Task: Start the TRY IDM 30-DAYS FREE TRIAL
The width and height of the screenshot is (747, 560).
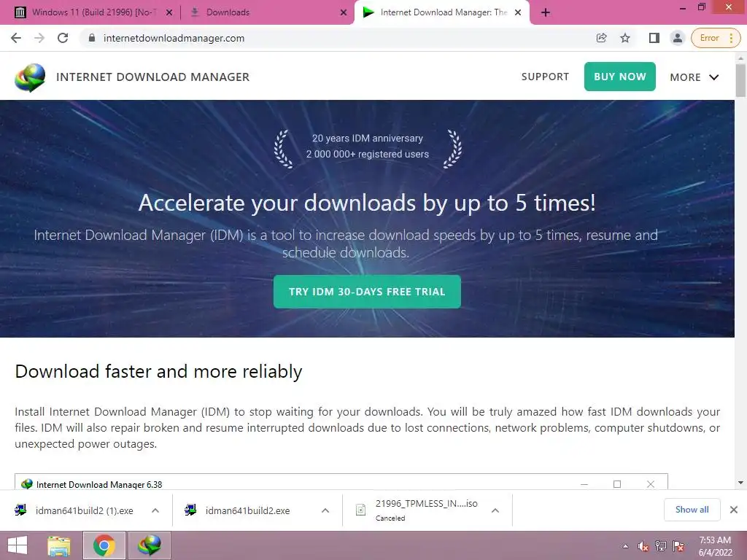Action: pos(367,292)
